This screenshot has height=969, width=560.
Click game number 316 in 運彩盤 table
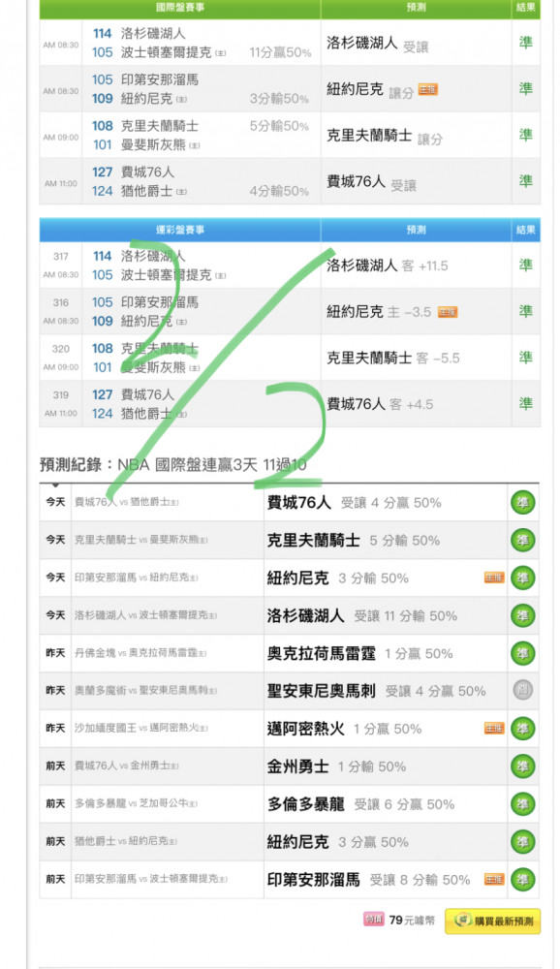pos(61,302)
